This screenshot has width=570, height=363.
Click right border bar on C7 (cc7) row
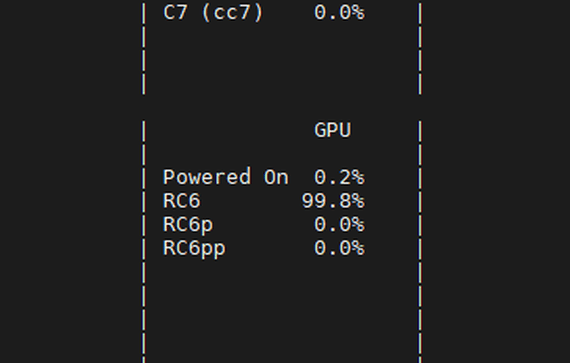(x=420, y=13)
